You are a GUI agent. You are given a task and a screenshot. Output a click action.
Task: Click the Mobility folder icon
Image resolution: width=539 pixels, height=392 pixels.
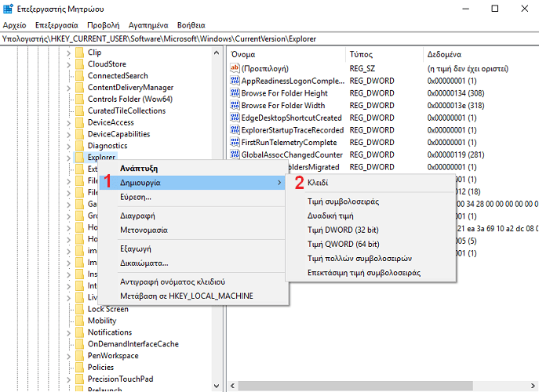(x=79, y=321)
